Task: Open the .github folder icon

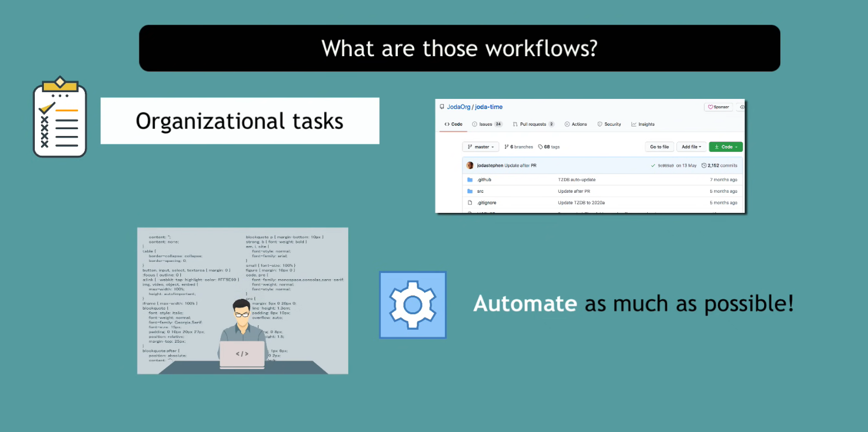Action: [x=469, y=180]
